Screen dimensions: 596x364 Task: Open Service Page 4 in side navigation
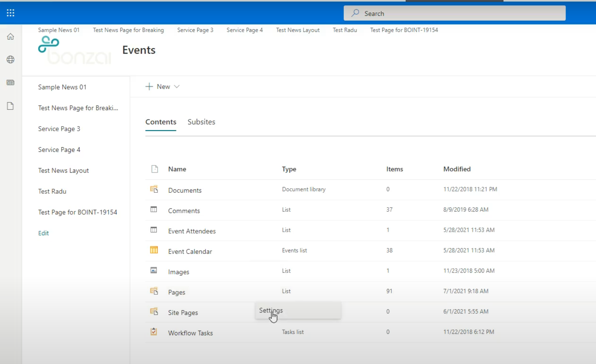coord(59,150)
